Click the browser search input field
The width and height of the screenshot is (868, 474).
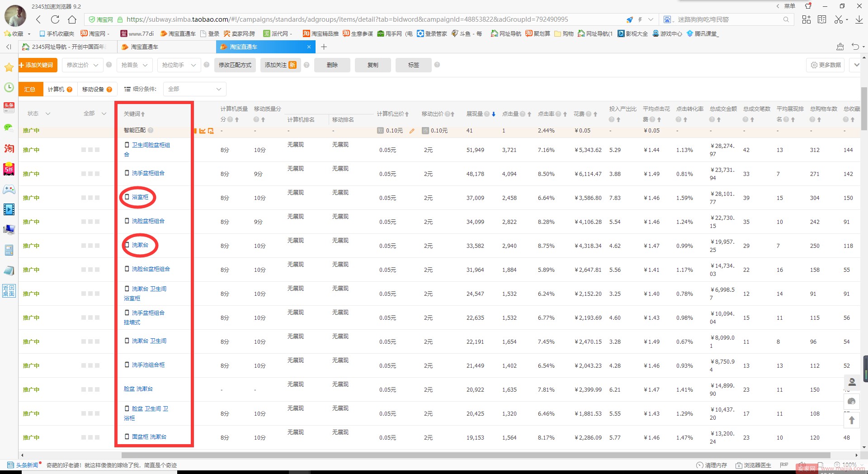[x=729, y=19]
